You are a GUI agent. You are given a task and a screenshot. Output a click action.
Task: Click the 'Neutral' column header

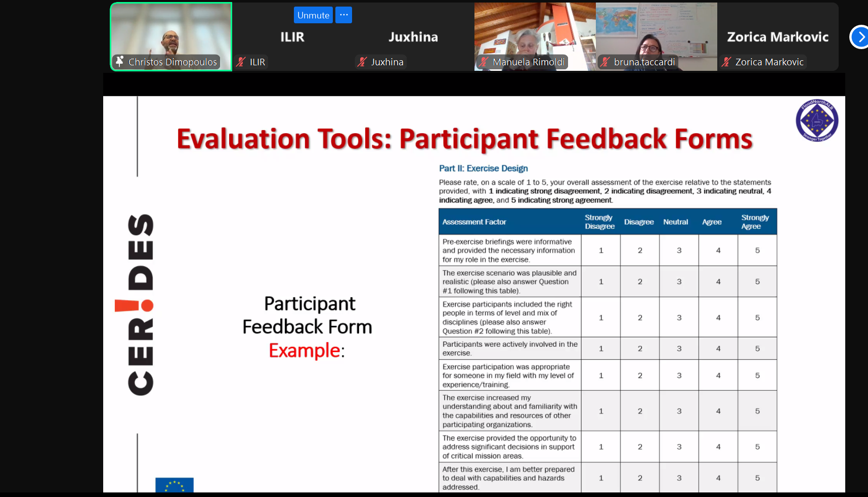tap(675, 222)
